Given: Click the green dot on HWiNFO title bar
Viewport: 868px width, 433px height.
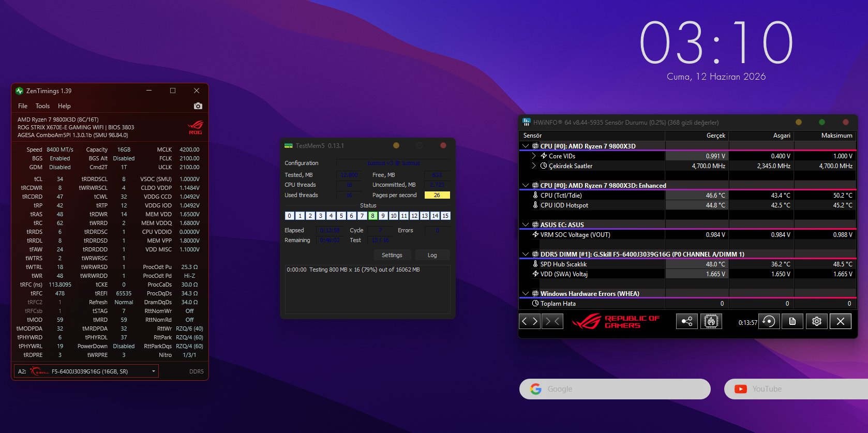Looking at the screenshot, I should coord(822,122).
